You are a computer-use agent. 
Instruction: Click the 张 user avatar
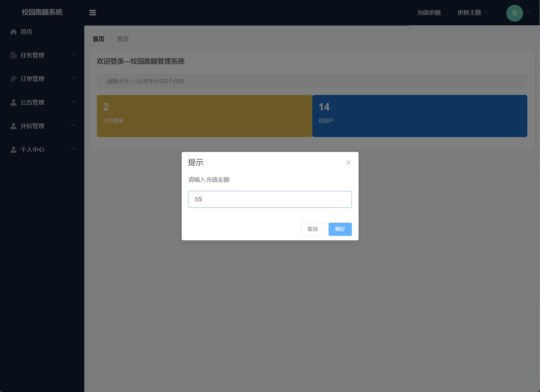tap(514, 13)
